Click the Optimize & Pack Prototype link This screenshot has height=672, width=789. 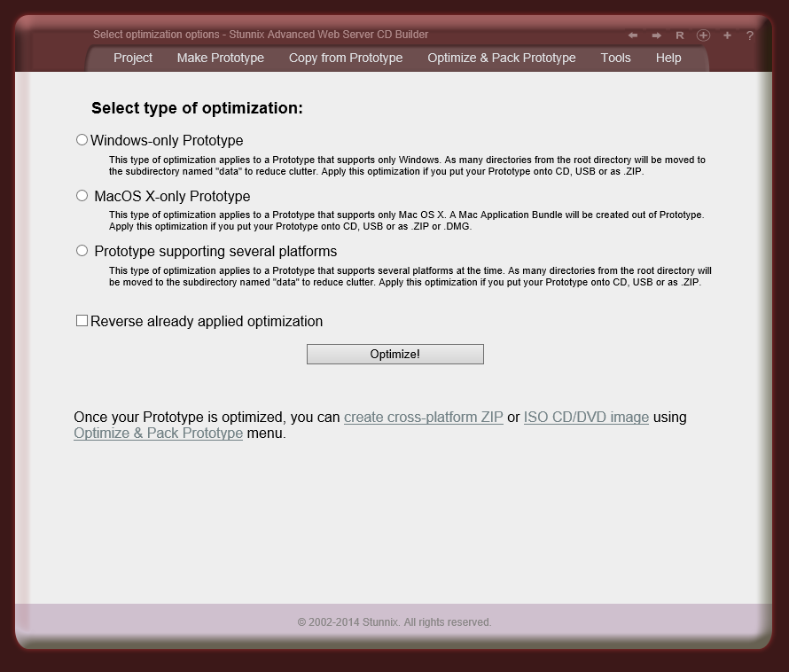(158, 433)
